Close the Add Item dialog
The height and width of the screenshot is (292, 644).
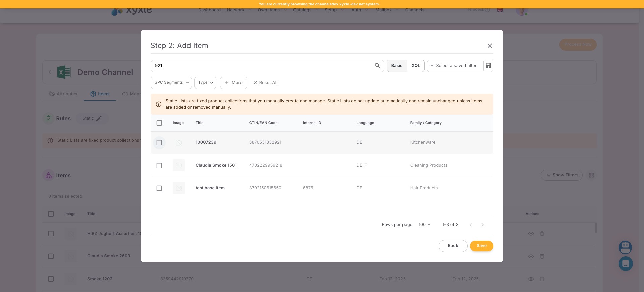[490, 46]
